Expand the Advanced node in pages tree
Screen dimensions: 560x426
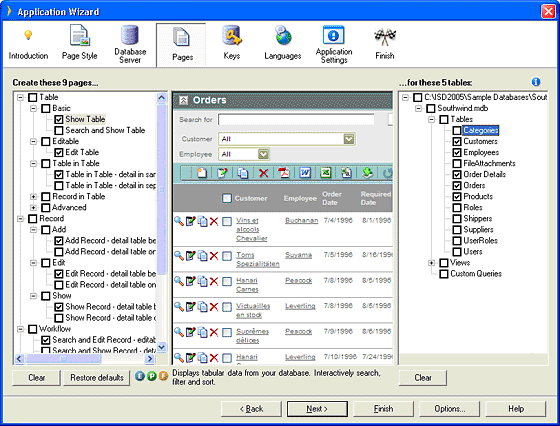(x=33, y=207)
